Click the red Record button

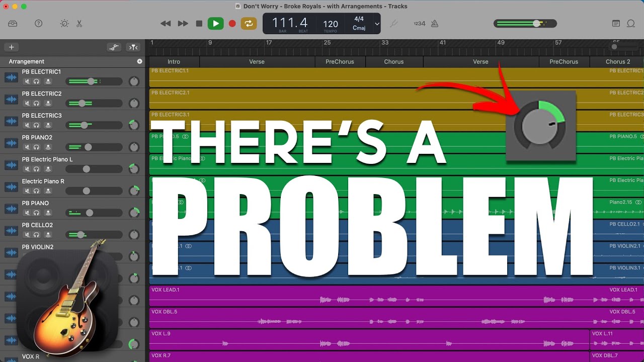pyautogui.click(x=232, y=24)
